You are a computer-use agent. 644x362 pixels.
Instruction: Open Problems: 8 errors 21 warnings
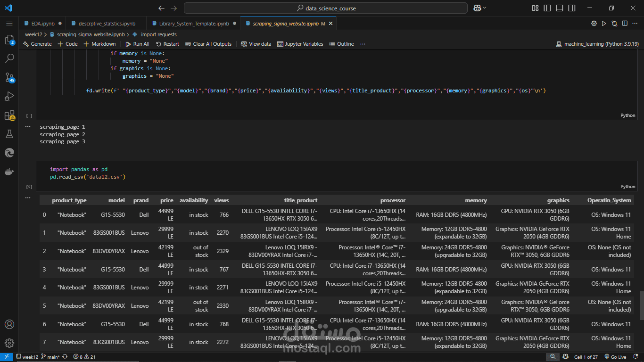(x=84, y=357)
